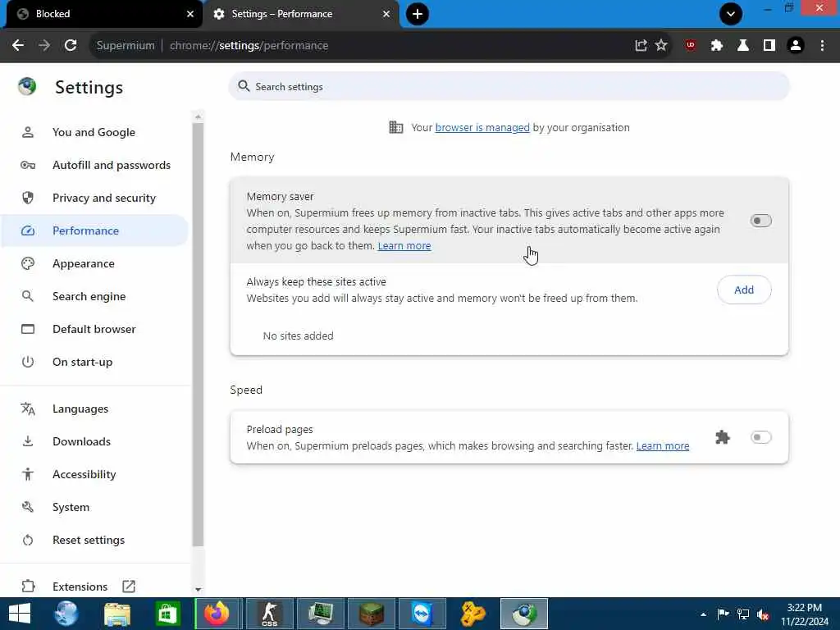Toggle the Memory saver switch
This screenshot has height=630, width=840.
click(760, 221)
